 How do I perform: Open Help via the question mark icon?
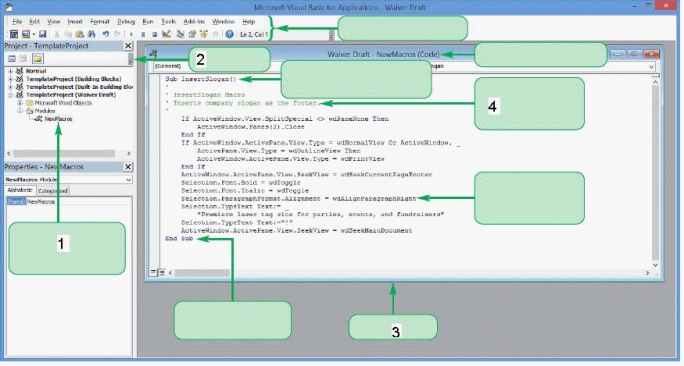pos(229,34)
